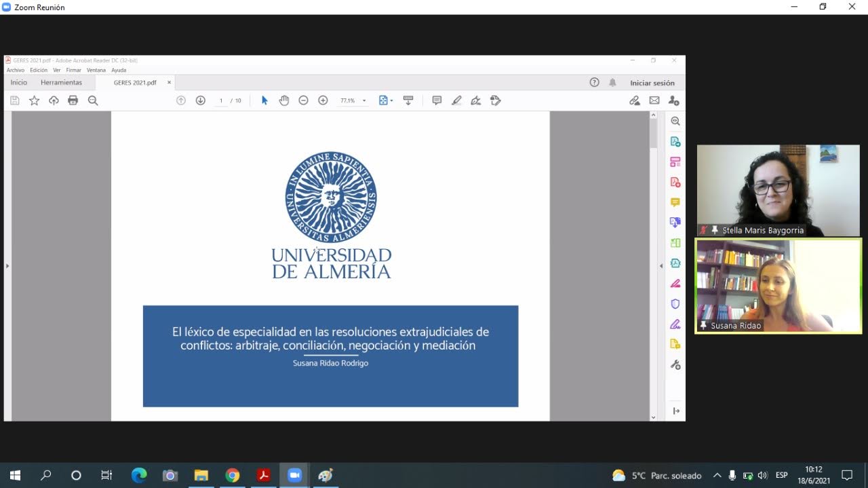Screen dimensions: 868x488
Task: Zoom out with the minus button
Action: click(x=304, y=100)
